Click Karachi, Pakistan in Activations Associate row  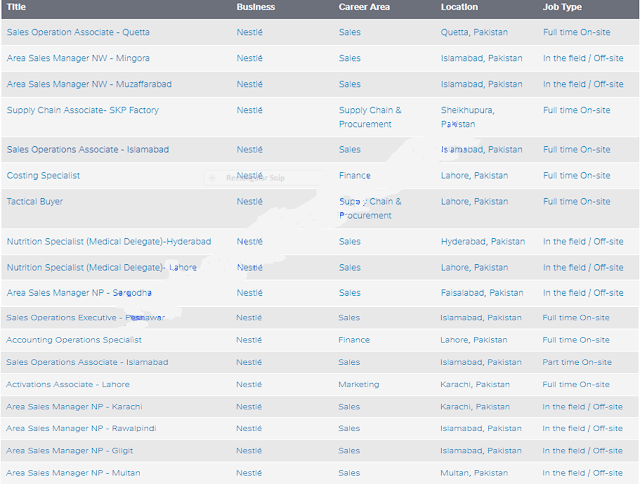point(475,384)
